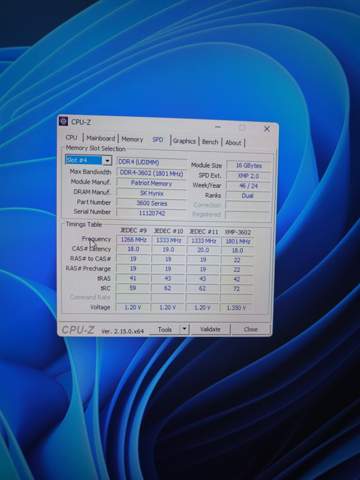Click the XMP-3602 frequency 1801 MHz cell
360x480 pixels.
pos(238,241)
